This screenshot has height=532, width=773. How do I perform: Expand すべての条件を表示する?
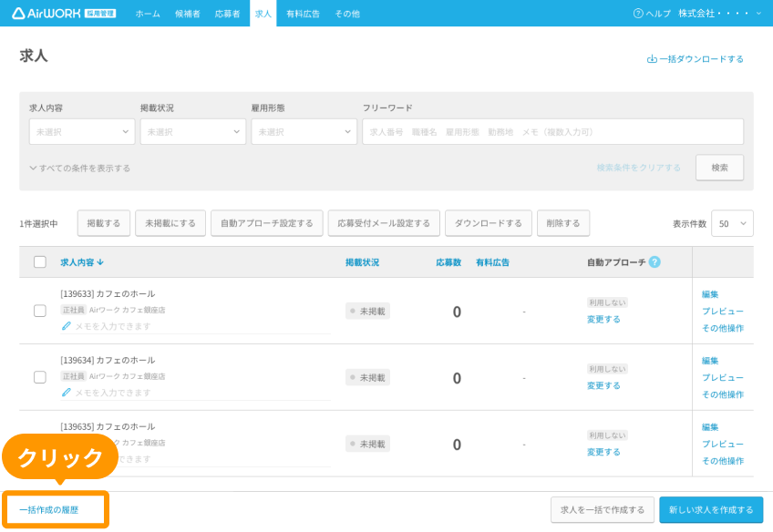point(80,168)
